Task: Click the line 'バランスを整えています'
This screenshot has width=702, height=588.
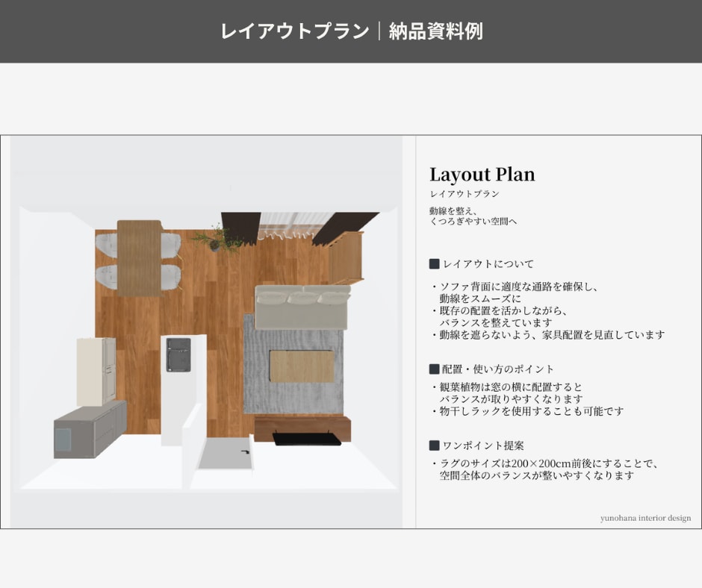Action: [x=496, y=322]
